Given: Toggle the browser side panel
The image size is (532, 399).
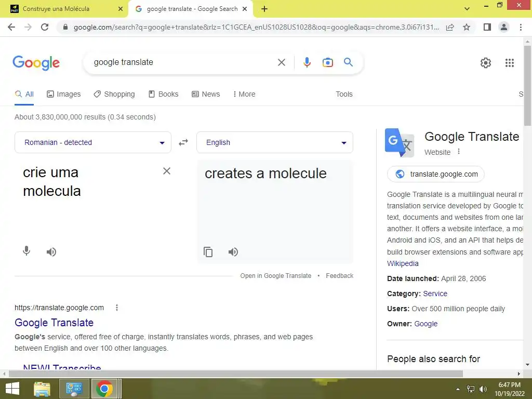Looking at the screenshot, I should click(x=487, y=27).
